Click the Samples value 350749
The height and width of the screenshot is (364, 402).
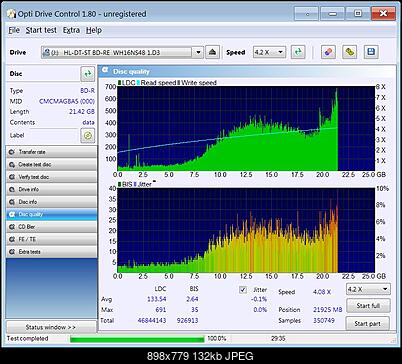[x=324, y=320]
